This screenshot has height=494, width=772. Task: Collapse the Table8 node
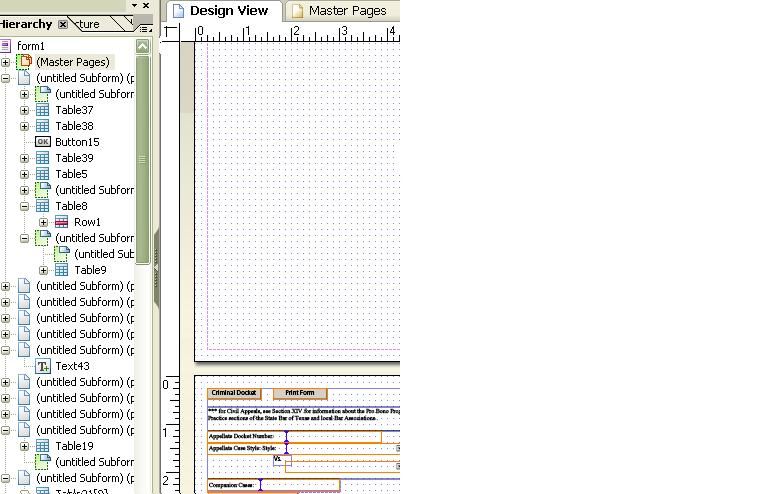click(x=24, y=206)
